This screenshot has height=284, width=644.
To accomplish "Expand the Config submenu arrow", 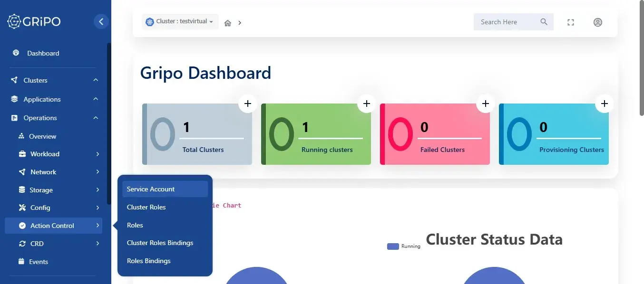I will [x=98, y=208].
